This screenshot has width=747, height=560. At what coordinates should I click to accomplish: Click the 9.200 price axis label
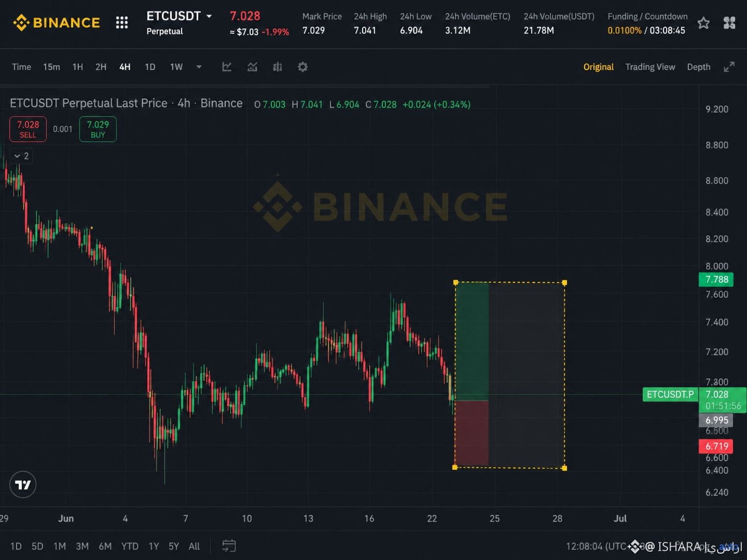pyautogui.click(x=717, y=109)
